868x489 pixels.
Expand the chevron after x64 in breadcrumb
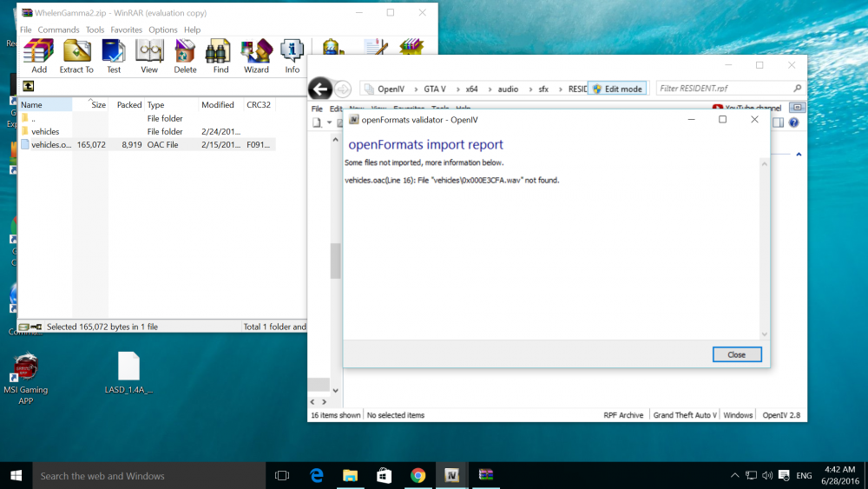489,89
